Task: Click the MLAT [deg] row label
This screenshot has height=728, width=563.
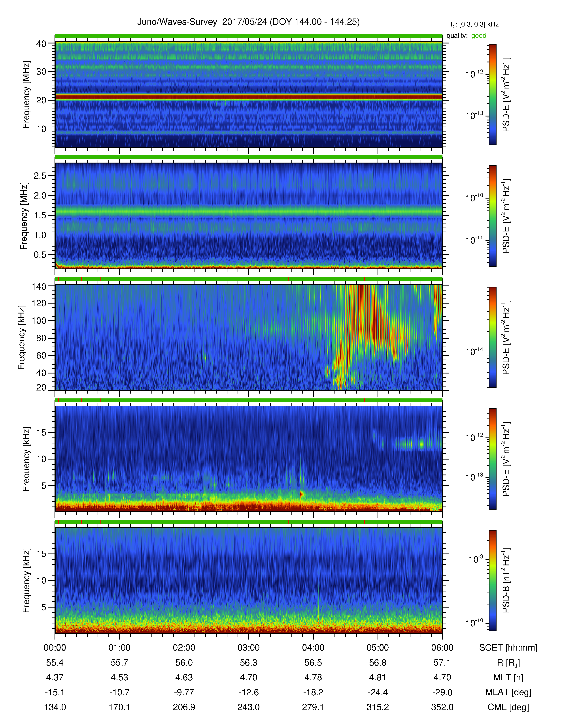Action: (508, 692)
